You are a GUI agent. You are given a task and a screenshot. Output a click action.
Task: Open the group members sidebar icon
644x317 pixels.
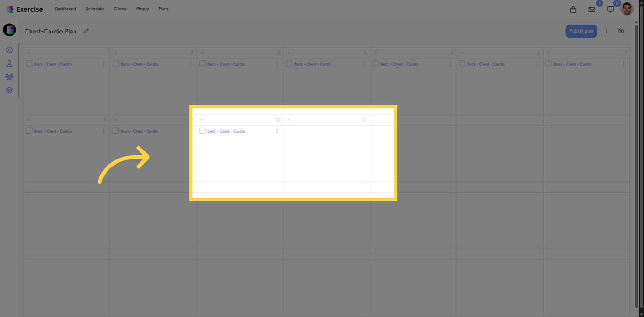click(9, 76)
